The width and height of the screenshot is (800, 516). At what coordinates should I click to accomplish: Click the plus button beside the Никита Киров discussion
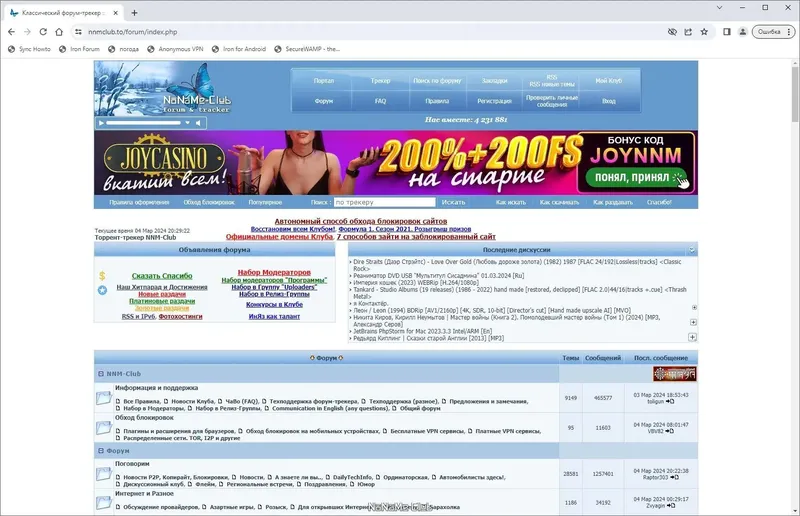(x=693, y=322)
